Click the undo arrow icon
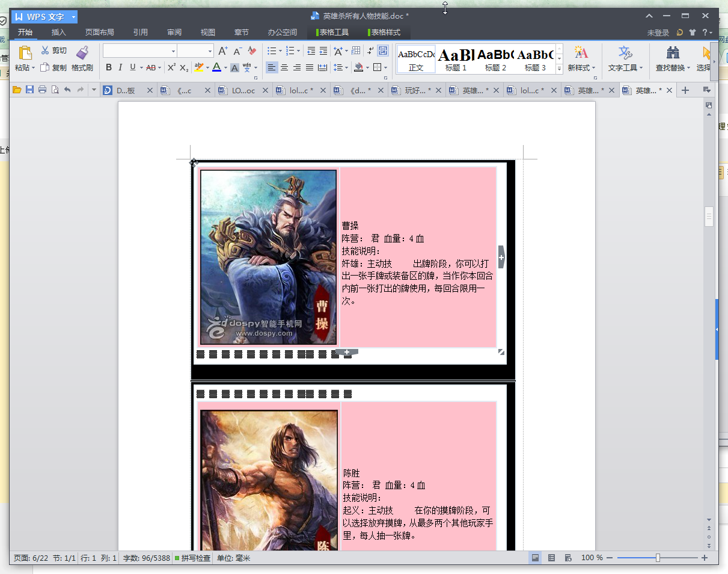Viewport: 728px width, 574px height. pos(67,90)
